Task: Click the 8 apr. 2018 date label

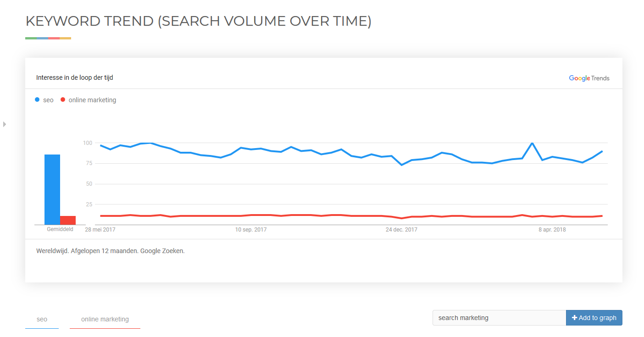Action: [552, 229]
